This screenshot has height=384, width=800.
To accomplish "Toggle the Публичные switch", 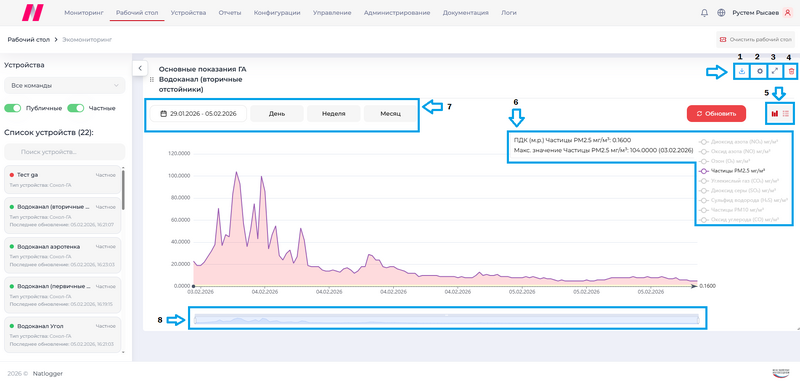I will 13,108.
